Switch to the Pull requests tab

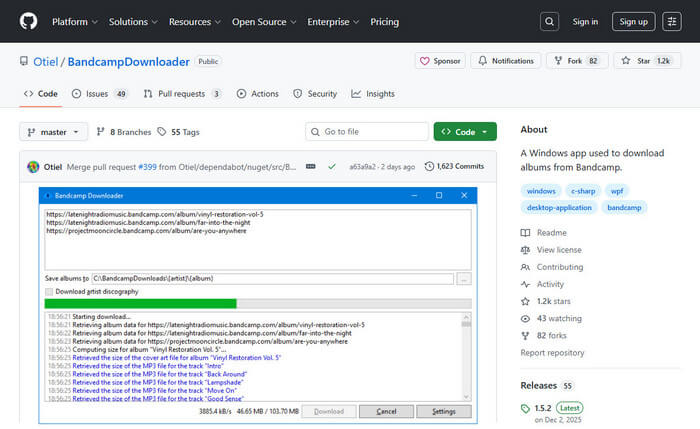(182, 94)
